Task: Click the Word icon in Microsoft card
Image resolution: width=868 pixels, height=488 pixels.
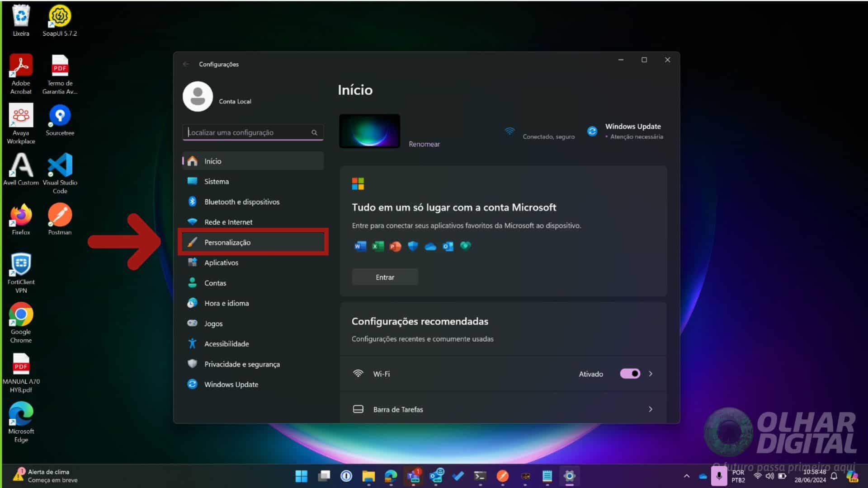Action: (x=360, y=246)
